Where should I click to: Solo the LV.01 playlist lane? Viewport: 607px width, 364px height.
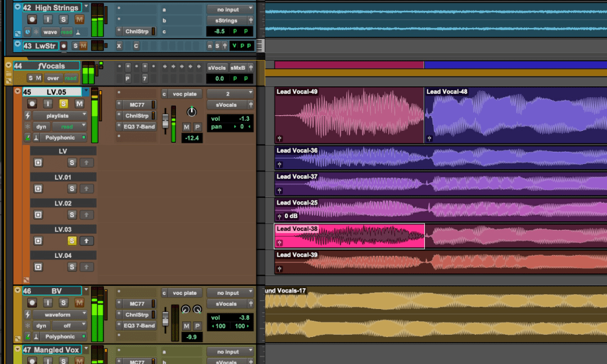pyautogui.click(x=72, y=189)
